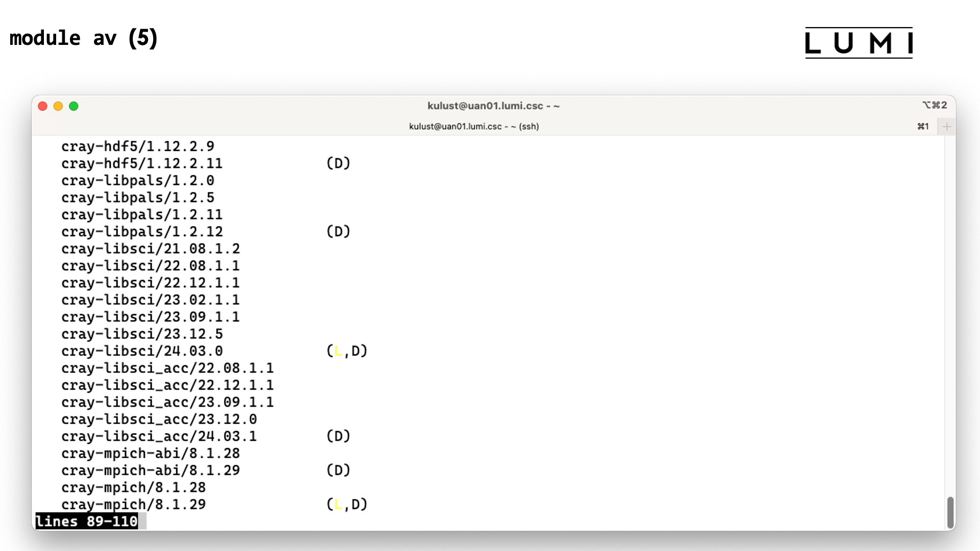980x551 pixels.
Task: Click the cray-mpich-abi/8.1.29 line
Action: [151, 470]
